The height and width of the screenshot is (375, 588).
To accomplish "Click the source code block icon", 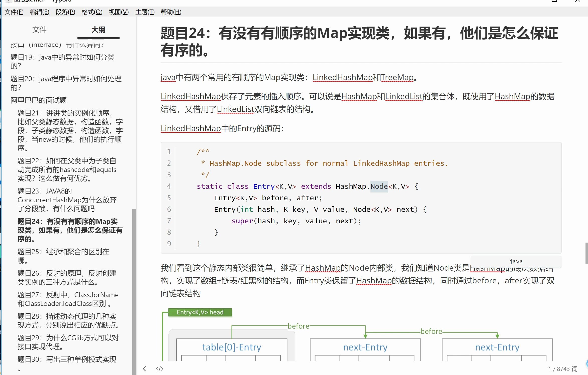I will click(x=160, y=368).
